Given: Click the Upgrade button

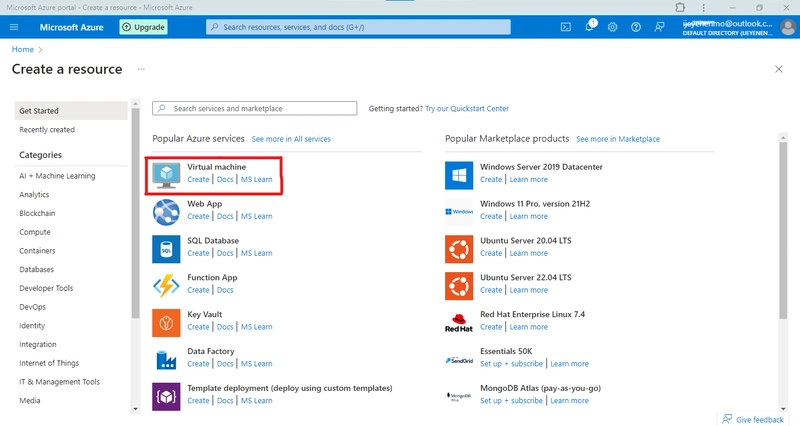Looking at the screenshot, I should (x=143, y=27).
